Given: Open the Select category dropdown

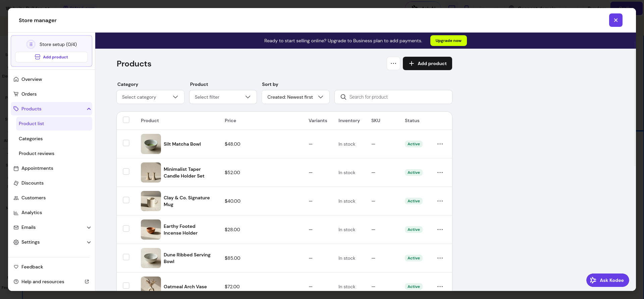Looking at the screenshot, I should pyautogui.click(x=150, y=97).
